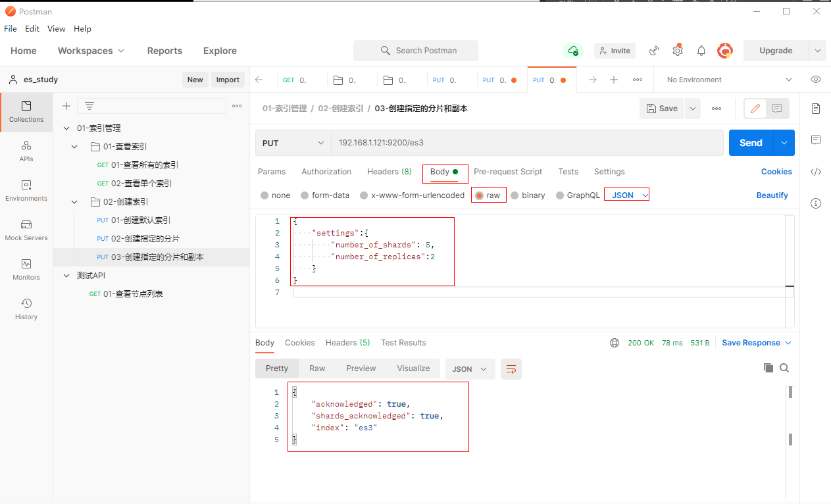Viewport: 831px width, 504px height.
Task: Open the File menu
Action: (x=11, y=29)
